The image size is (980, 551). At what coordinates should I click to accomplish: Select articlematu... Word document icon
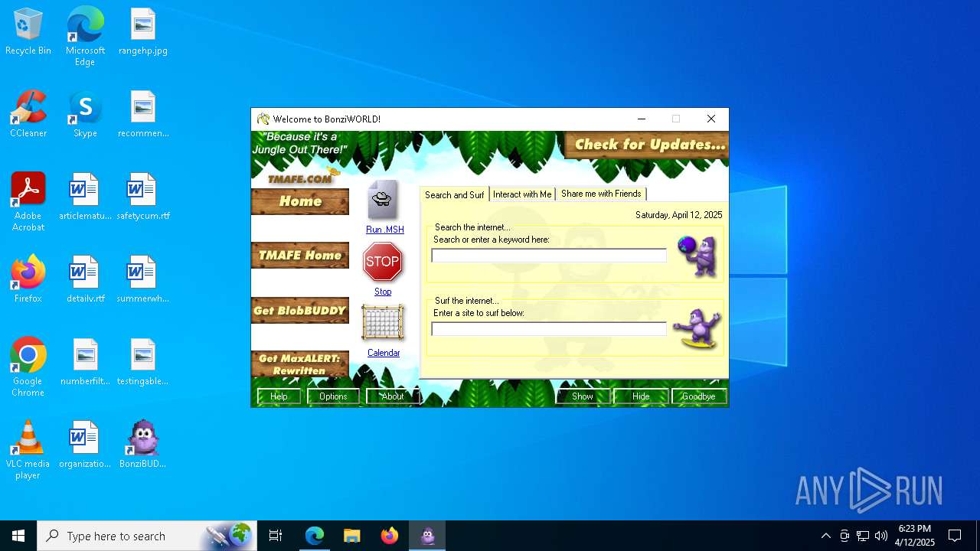click(x=85, y=197)
